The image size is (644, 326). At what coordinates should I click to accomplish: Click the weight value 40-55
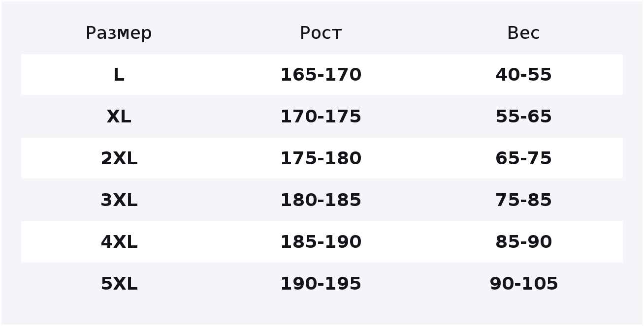click(523, 75)
